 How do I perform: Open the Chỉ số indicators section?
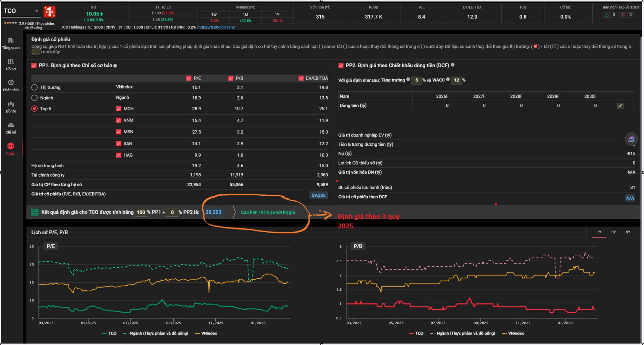click(11, 128)
